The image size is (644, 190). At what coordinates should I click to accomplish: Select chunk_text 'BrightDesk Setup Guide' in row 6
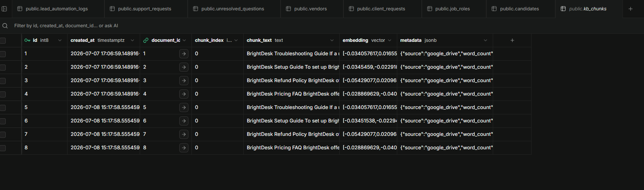tap(292, 121)
